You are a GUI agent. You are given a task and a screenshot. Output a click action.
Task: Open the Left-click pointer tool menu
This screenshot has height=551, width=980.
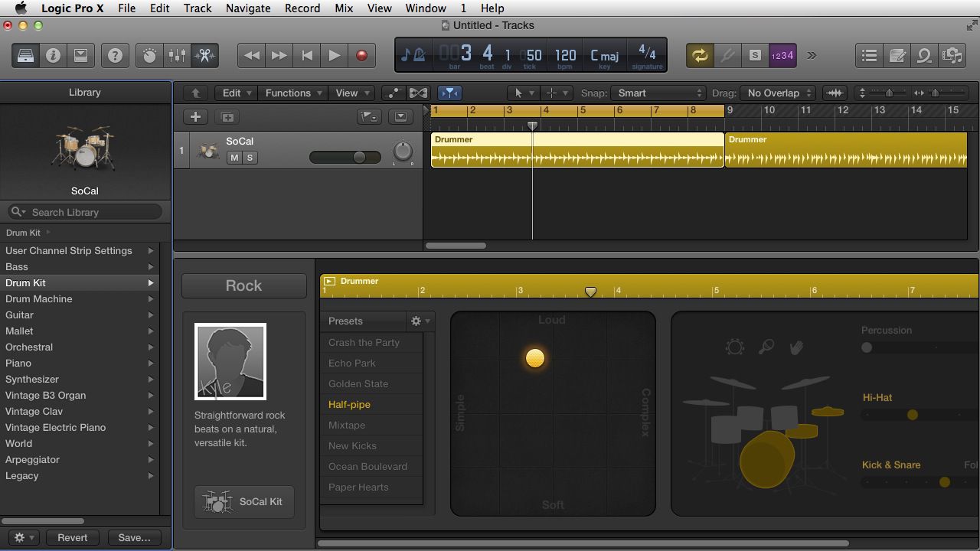[524, 93]
